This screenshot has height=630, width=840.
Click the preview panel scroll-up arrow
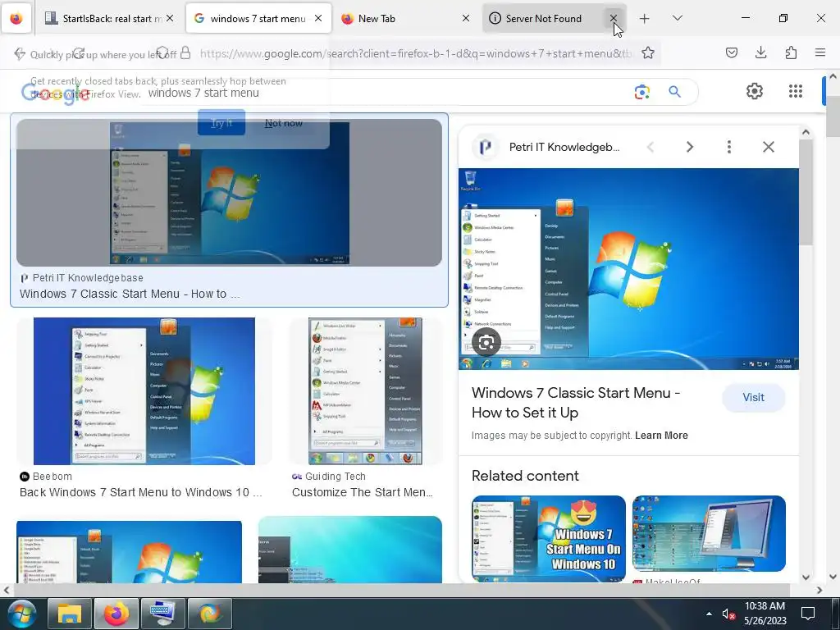[806, 132]
